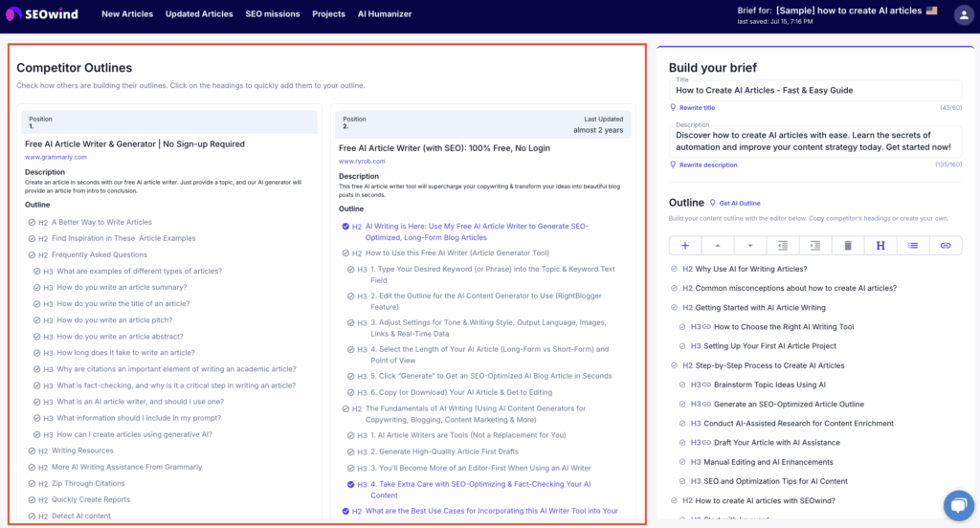Click into the Title input field
The height and width of the screenshot is (528, 980).
[815, 90]
